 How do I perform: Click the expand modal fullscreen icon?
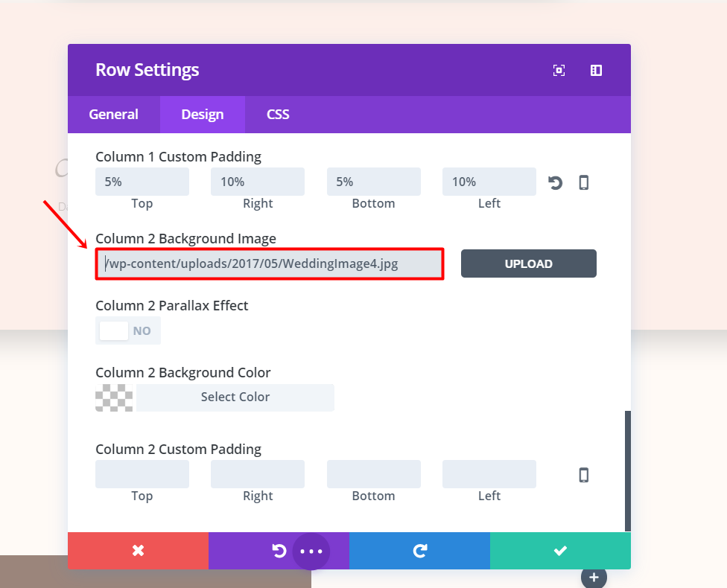[x=559, y=70]
